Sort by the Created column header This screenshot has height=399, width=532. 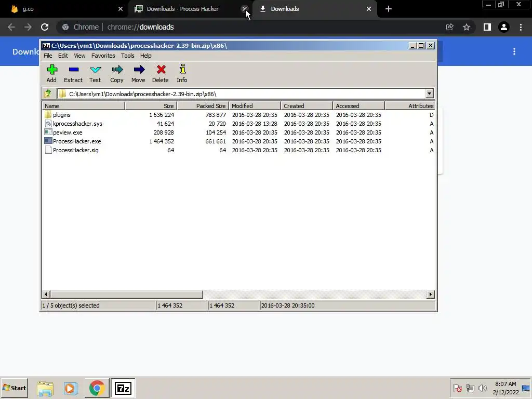[x=307, y=106]
